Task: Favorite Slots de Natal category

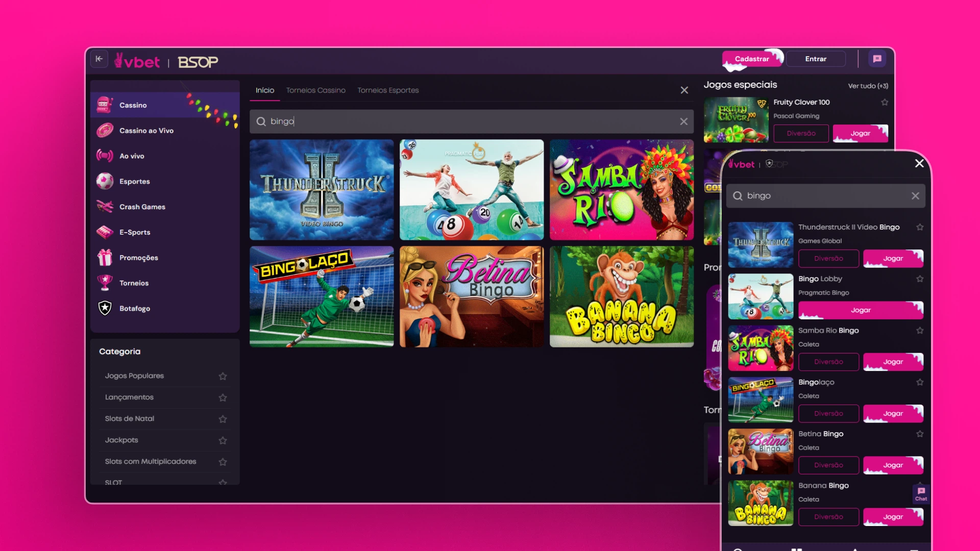Action: tap(223, 419)
